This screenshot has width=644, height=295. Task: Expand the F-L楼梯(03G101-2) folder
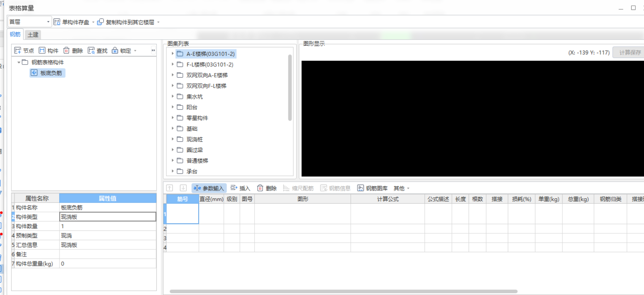click(172, 64)
